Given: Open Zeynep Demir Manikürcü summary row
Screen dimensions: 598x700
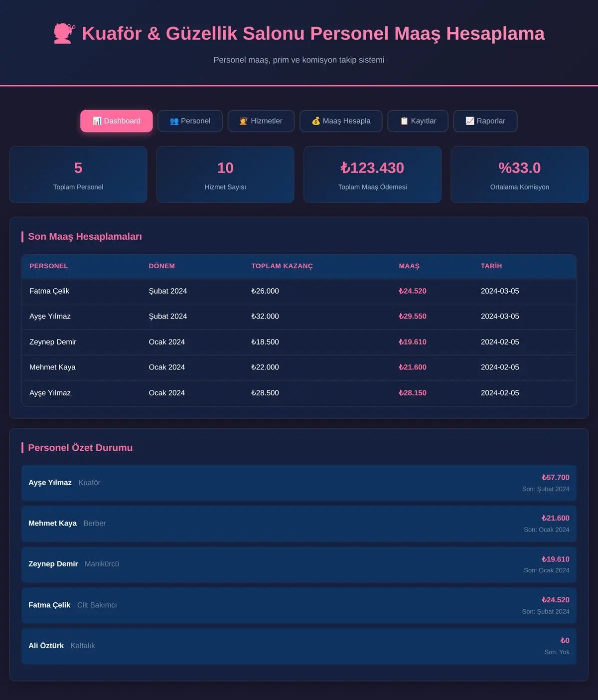Looking at the screenshot, I should [299, 564].
